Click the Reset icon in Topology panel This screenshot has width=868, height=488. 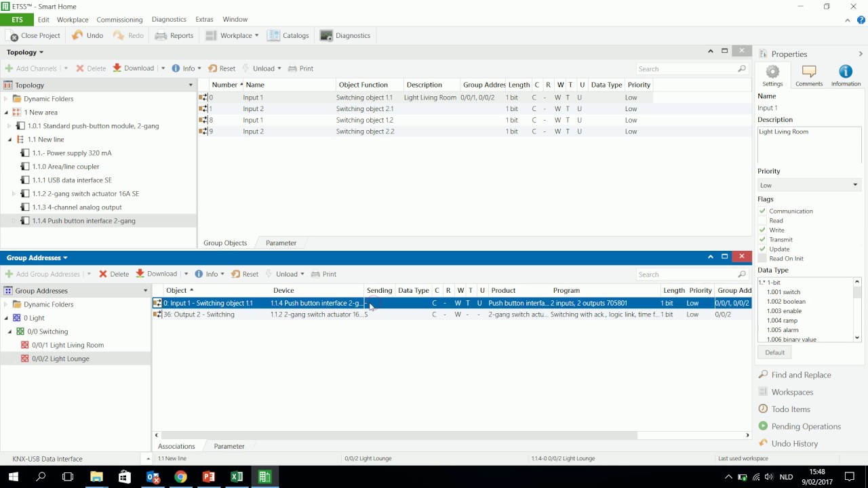click(x=212, y=68)
